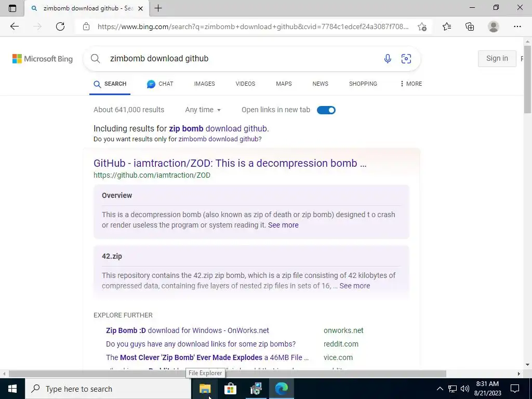
Task: Click the reddit.com domain text
Action: click(x=341, y=344)
